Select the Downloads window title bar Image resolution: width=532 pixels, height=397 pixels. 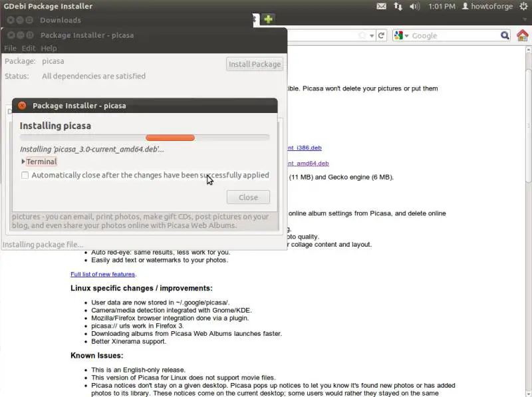tap(126, 20)
